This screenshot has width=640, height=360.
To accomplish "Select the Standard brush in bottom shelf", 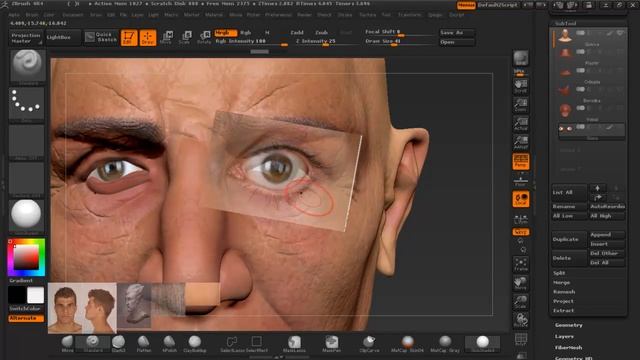I will [93, 344].
